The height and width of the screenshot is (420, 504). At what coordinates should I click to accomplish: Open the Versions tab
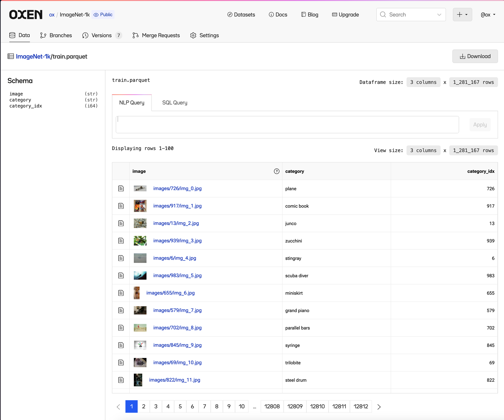coord(102,35)
